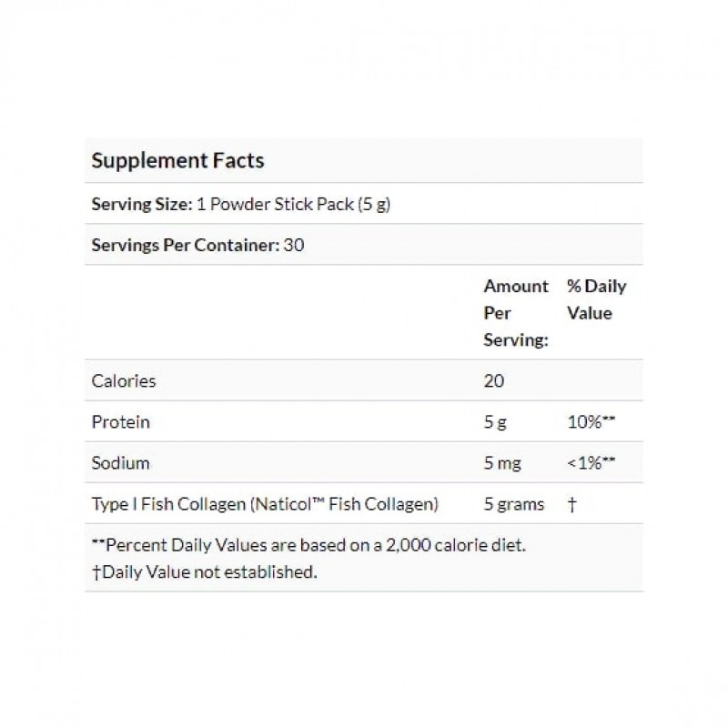Screen dimensions: 728x728
Task: Click the Protein amount 5 g
Action: (x=496, y=422)
